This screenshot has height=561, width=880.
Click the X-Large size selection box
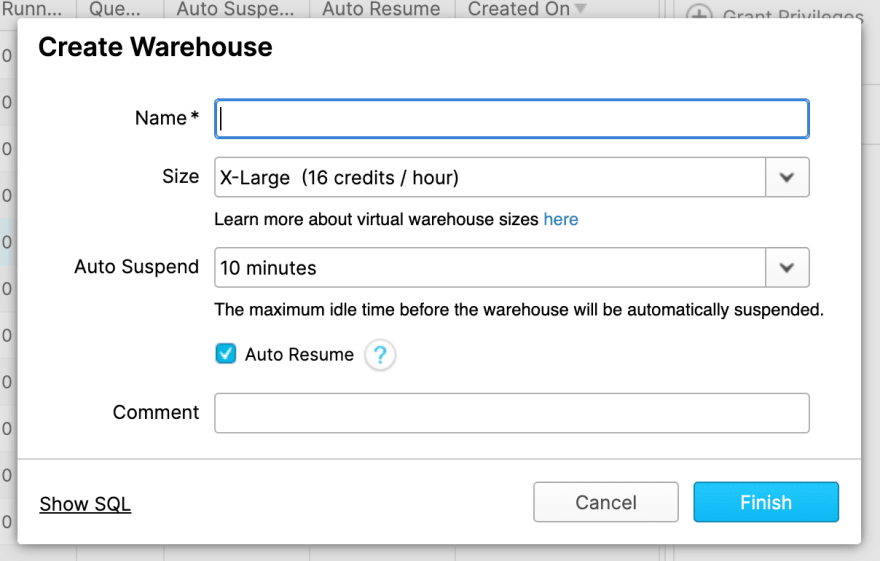coord(490,178)
